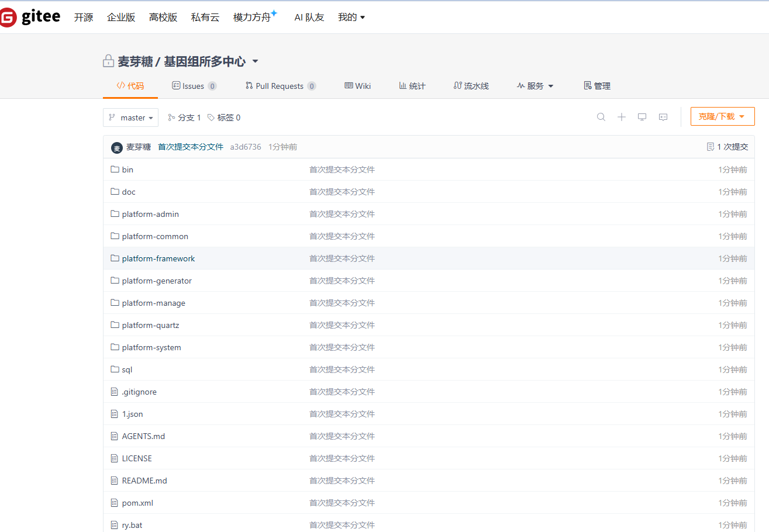Click the platform-generator folder icon
769x532 pixels.
[115, 281]
